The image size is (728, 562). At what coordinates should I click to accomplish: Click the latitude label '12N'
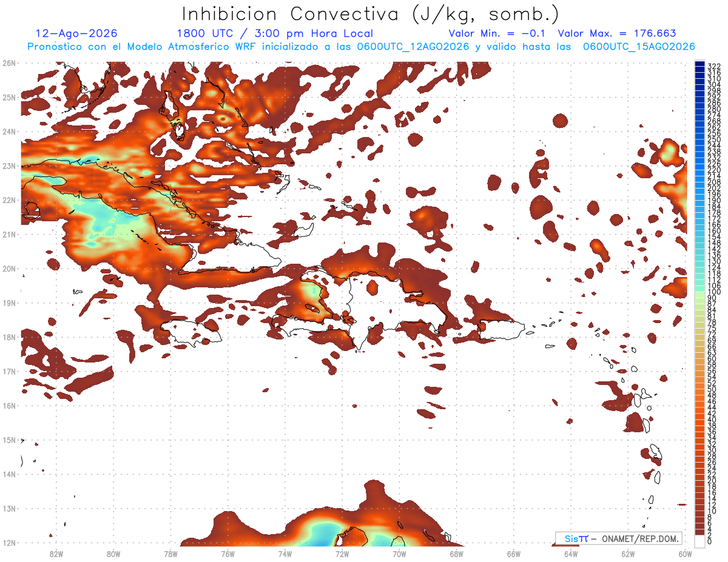(x=9, y=543)
